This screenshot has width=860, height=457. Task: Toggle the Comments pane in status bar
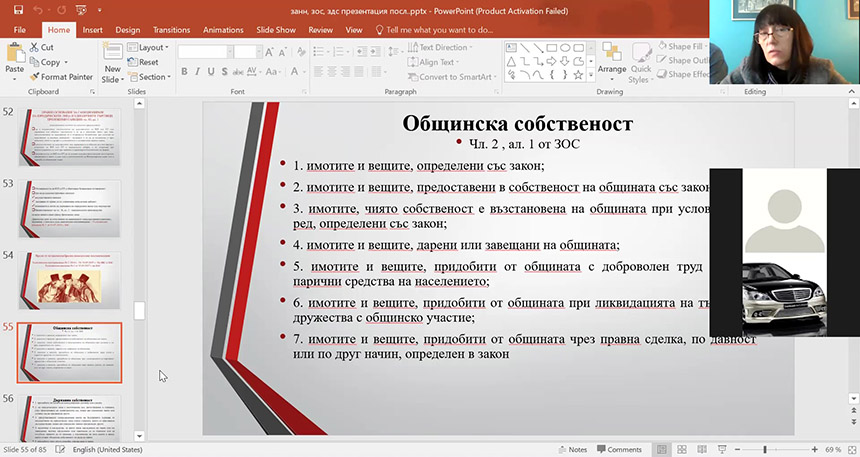pyautogui.click(x=618, y=450)
